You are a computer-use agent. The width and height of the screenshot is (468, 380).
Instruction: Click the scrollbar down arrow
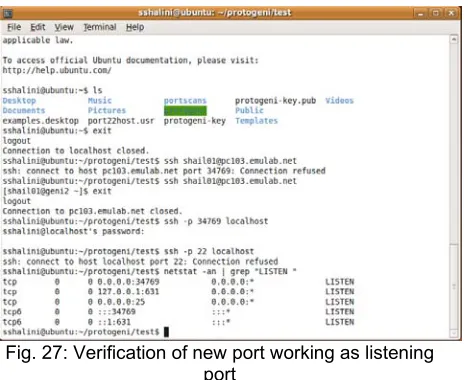[454, 333]
